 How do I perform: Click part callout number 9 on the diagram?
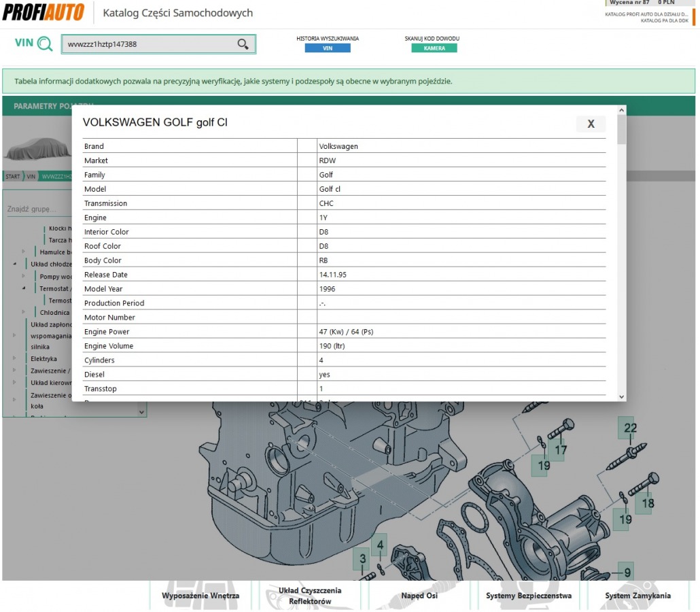(627, 573)
